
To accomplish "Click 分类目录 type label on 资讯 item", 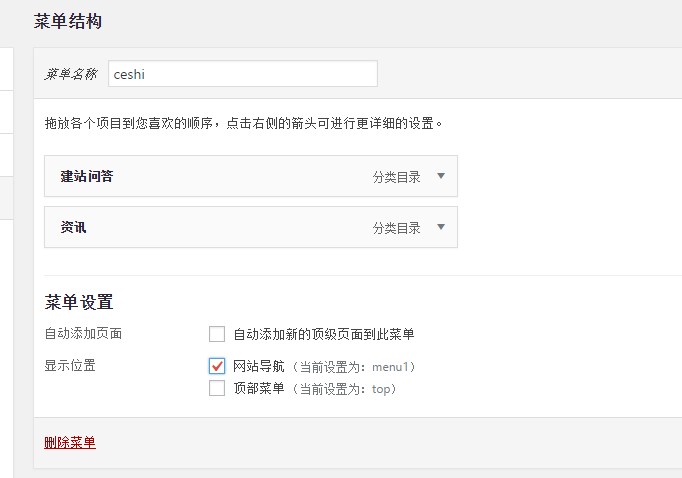I will click(396, 228).
